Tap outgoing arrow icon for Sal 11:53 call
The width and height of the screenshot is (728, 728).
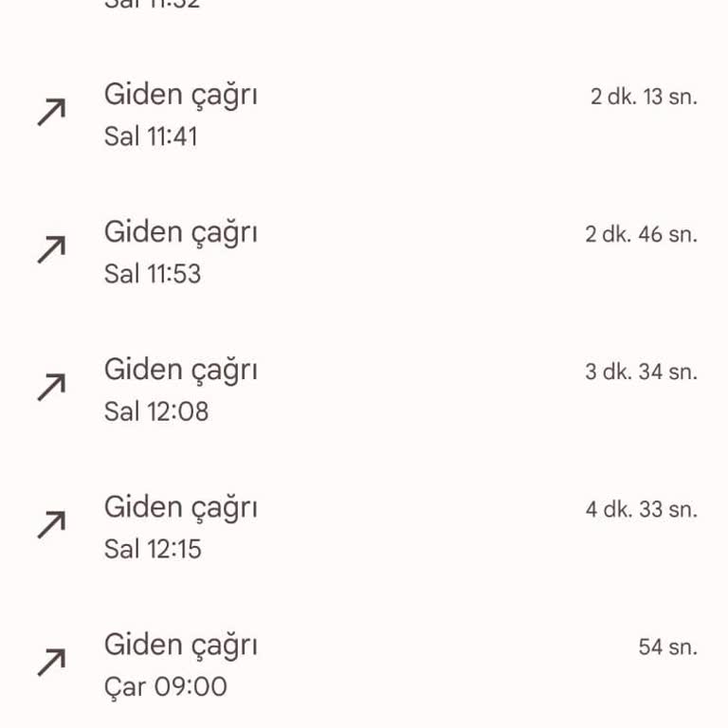click(51, 250)
